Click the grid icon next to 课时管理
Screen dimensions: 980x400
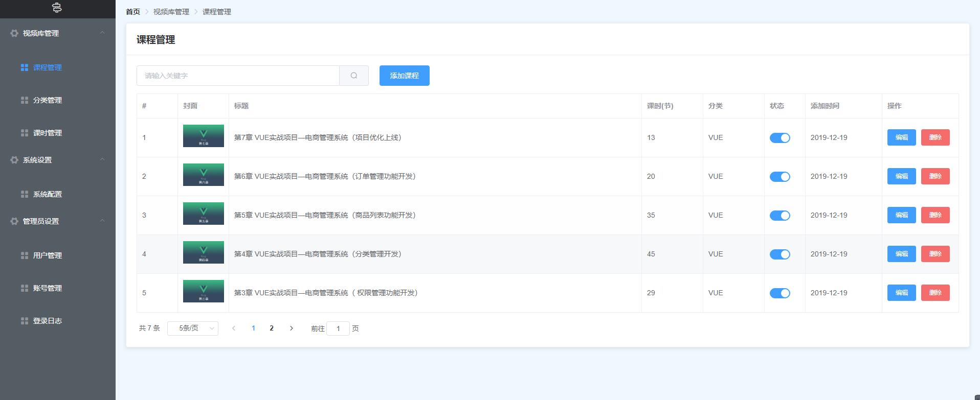coord(25,133)
